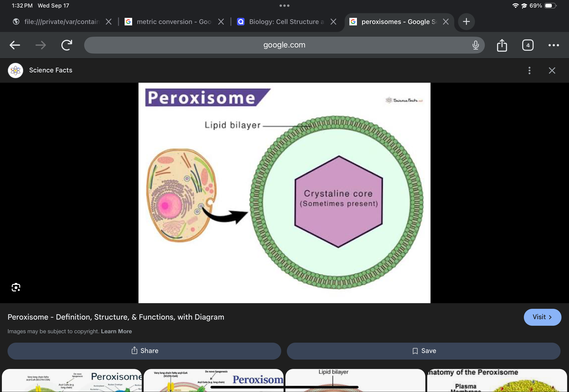
Task: Open the tab switcher showing 4 tabs
Action: [x=528, y=45]
